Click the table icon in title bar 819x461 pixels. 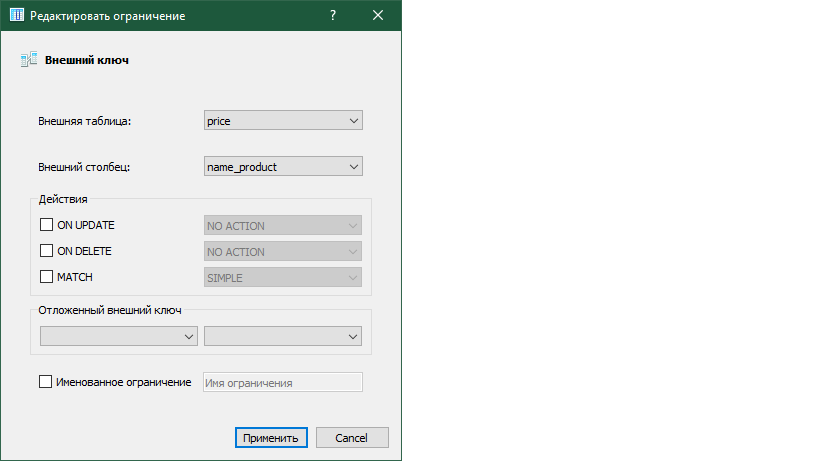tap(17, 15)
